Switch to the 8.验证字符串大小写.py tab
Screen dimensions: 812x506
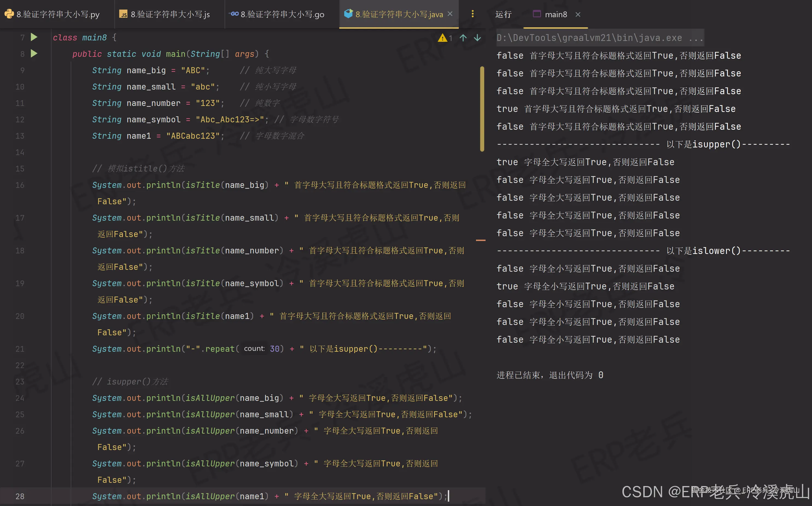tap(58, 14)
